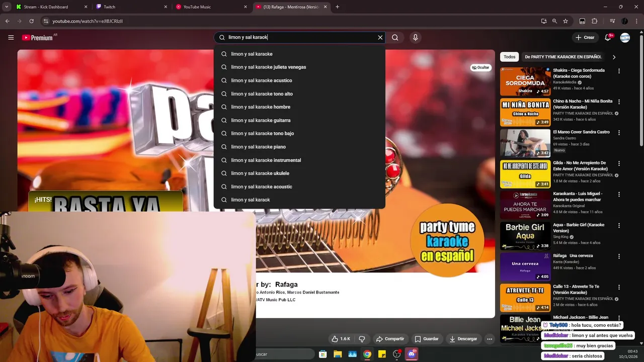Viewport: 644px width, 362px height.
Task: Click the Compartir share button
Action: pyautogui.click(x=390, y=339)
